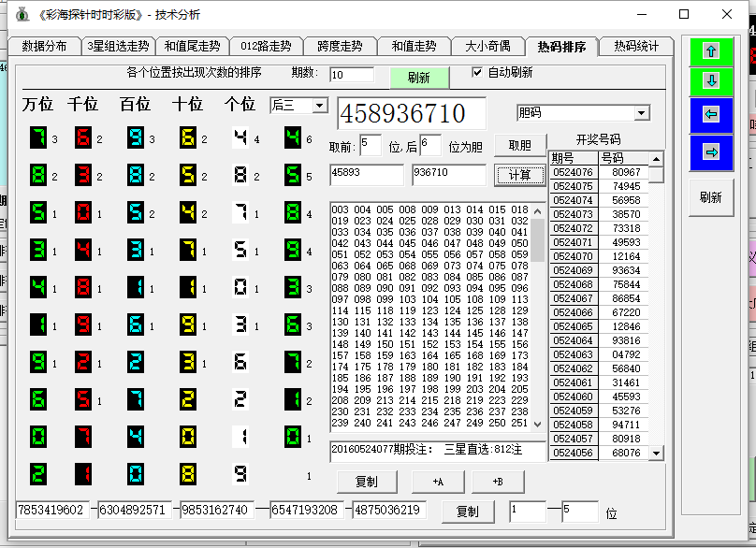Click cyan digit 9 atop 百位 column

coord(136,138)
